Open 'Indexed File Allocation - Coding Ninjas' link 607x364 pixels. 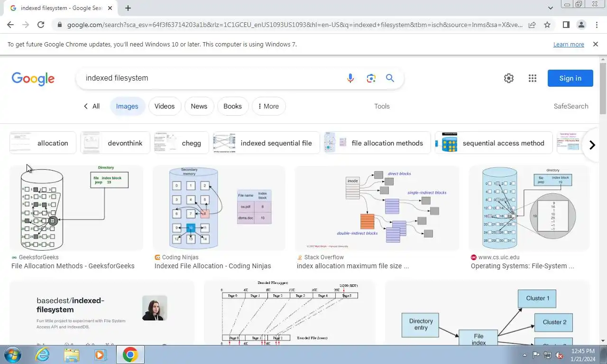pos(213,266)
